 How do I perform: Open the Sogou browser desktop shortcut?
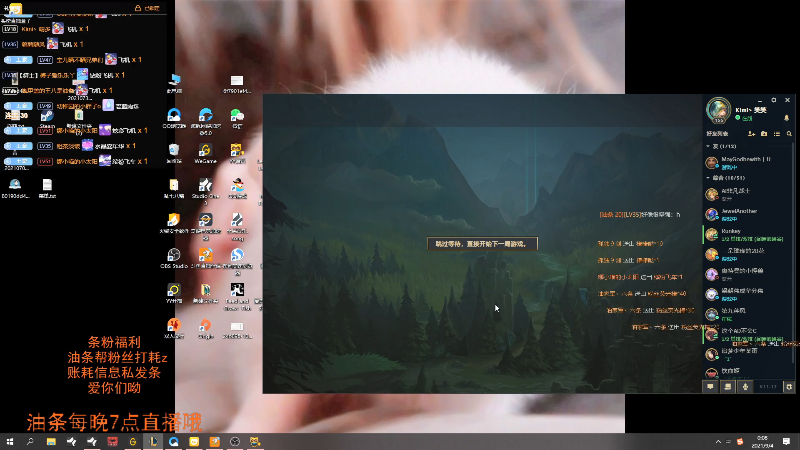tap(237, 261)
